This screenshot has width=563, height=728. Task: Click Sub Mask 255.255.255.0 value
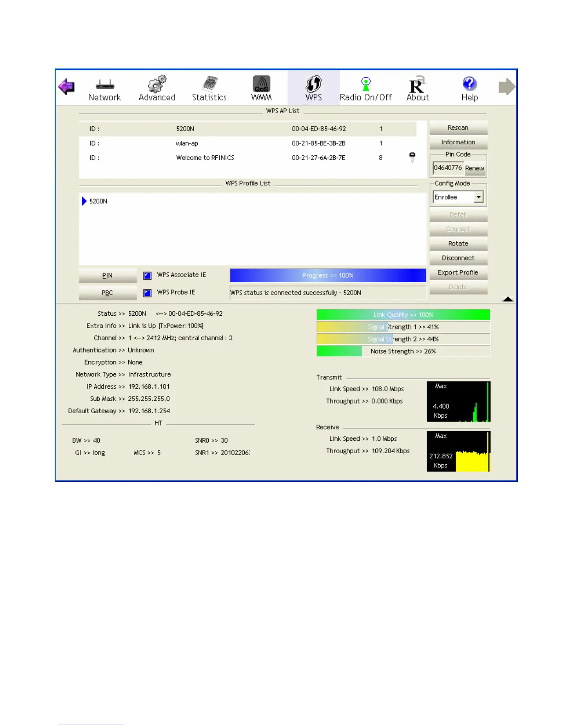[149, 399]
